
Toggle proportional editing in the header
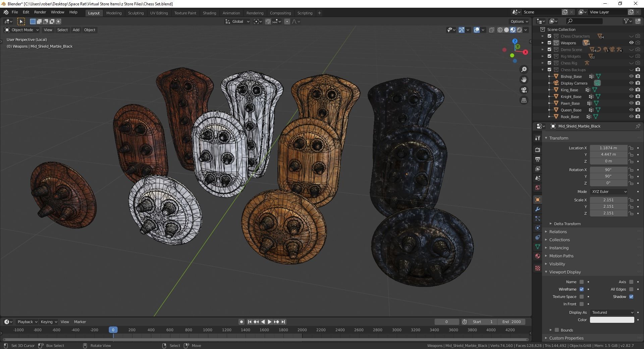pyautogui.click(x=287, y=21)
